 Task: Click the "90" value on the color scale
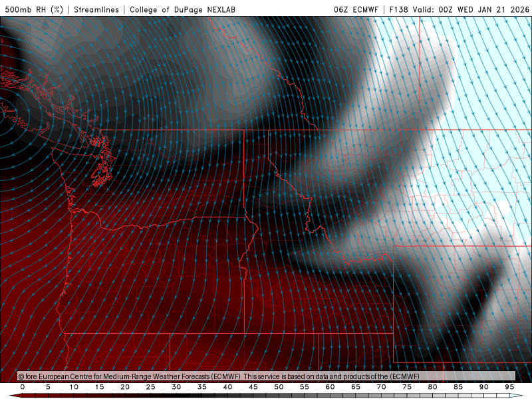484,387
